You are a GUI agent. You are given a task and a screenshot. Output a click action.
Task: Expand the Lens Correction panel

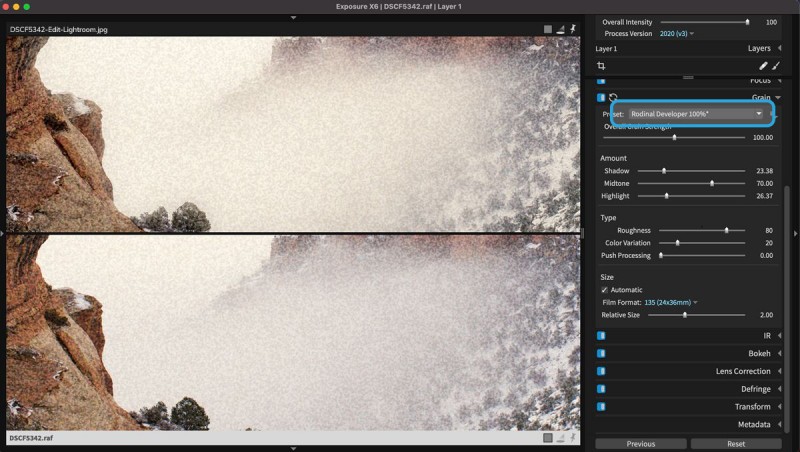(x=780, y=371)
